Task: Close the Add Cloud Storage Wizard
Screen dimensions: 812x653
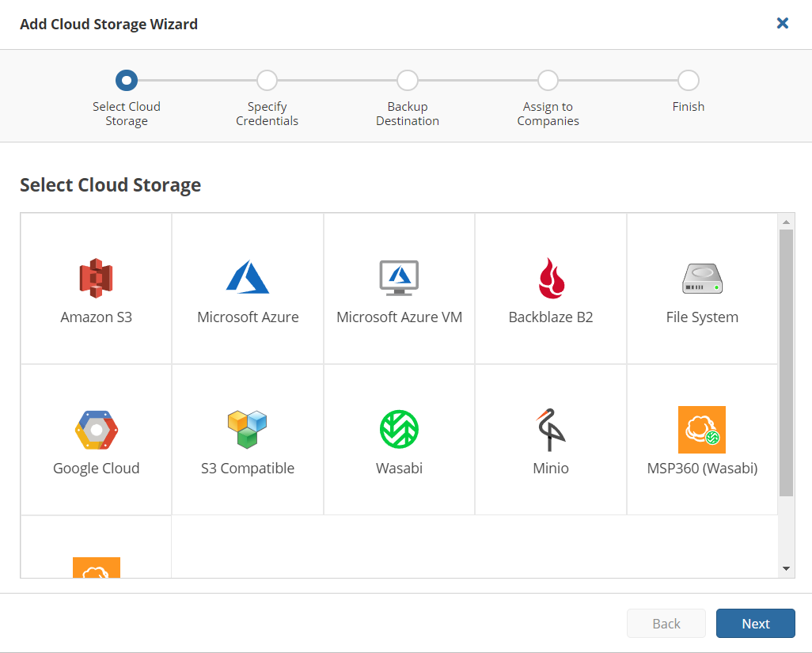Action: (783, 24)
